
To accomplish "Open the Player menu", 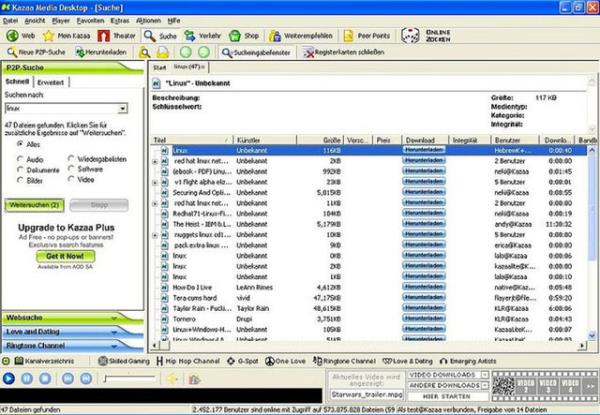I will [61, 21].
